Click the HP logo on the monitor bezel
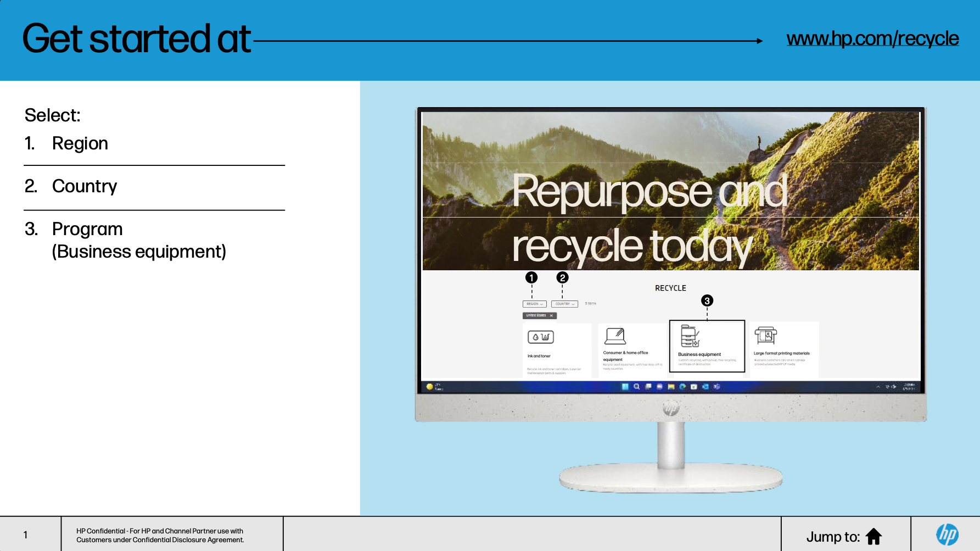980x551 pixels. [x=670, y=408]
